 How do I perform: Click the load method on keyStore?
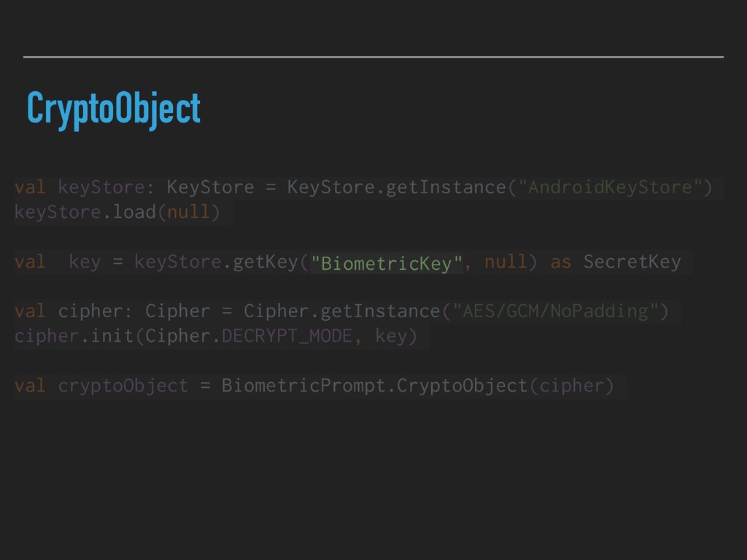[x=134, y=212]
